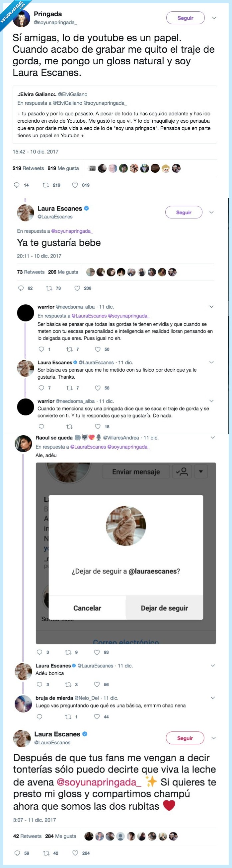The image size is (232, 868).
Task: Retweet warrior's first reply with 7 retweets
Action: click(69, 349)
